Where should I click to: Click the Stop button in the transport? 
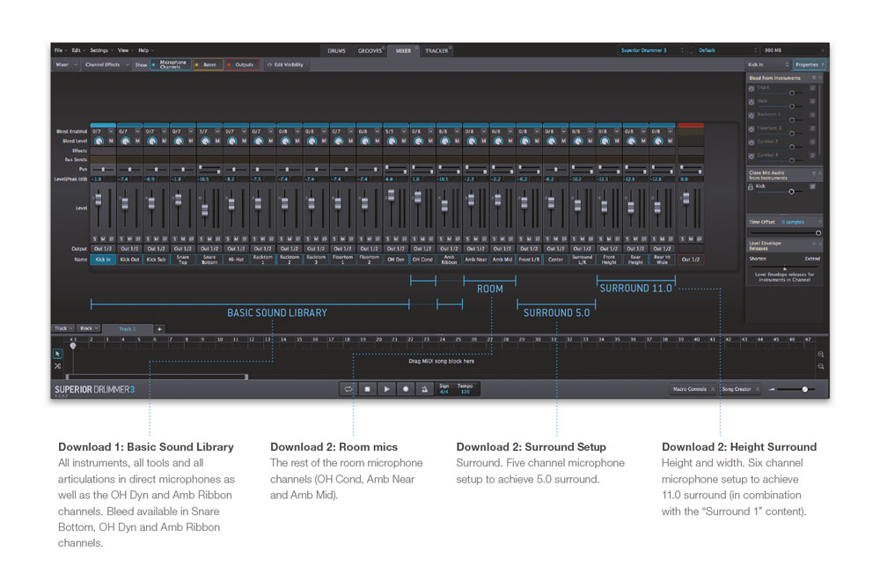[x=368, y=388]
